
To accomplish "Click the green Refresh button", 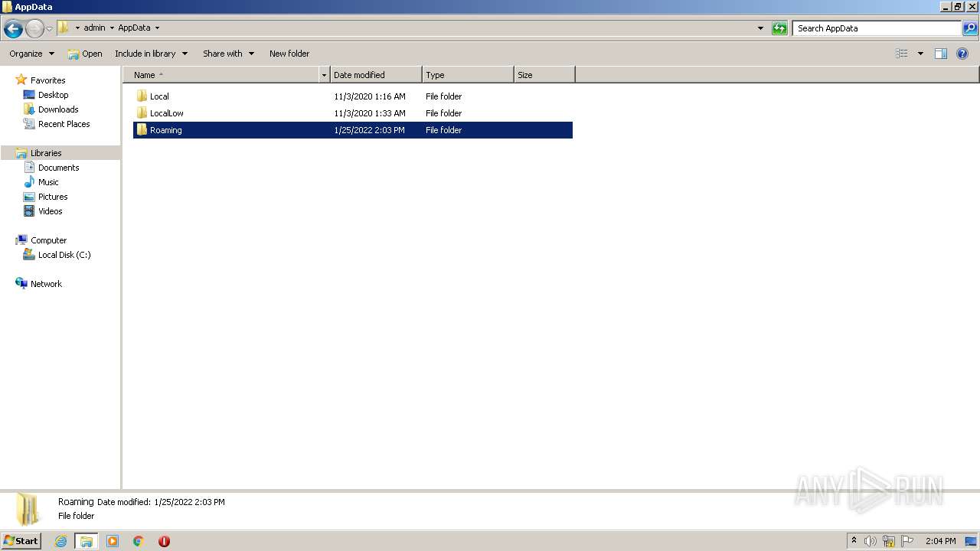I will 779,28.
